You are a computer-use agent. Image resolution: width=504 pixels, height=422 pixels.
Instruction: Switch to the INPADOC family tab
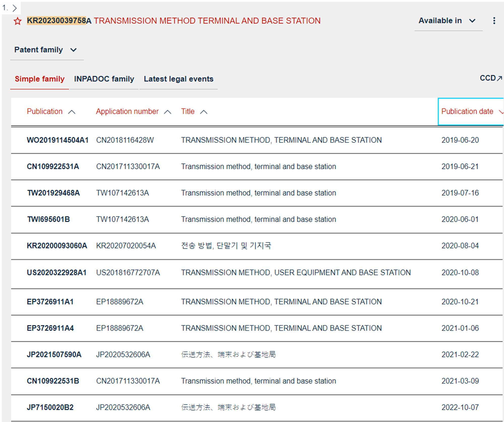104,79
